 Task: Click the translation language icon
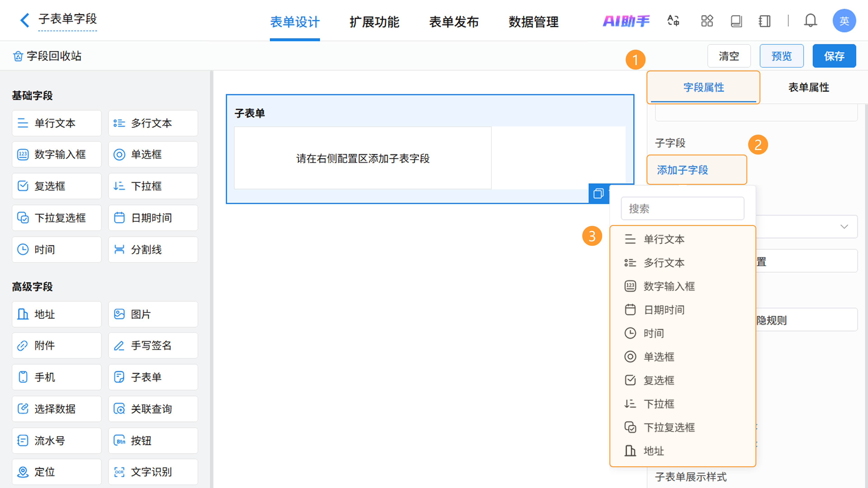[673, 21]
